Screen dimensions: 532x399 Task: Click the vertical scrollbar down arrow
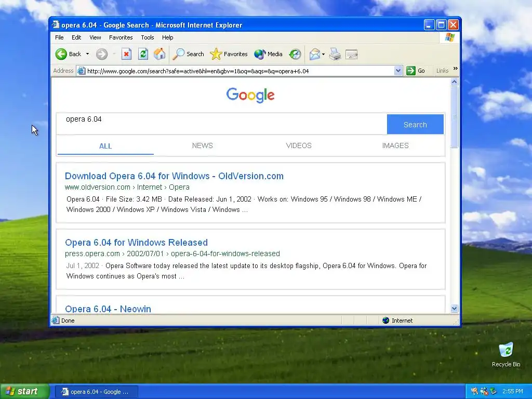(x=454, y=309)
